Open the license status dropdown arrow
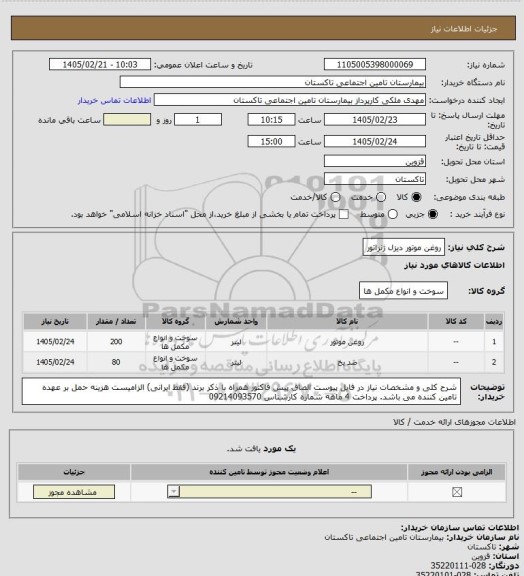Screen dimensions: 524x576 [173, 492]
